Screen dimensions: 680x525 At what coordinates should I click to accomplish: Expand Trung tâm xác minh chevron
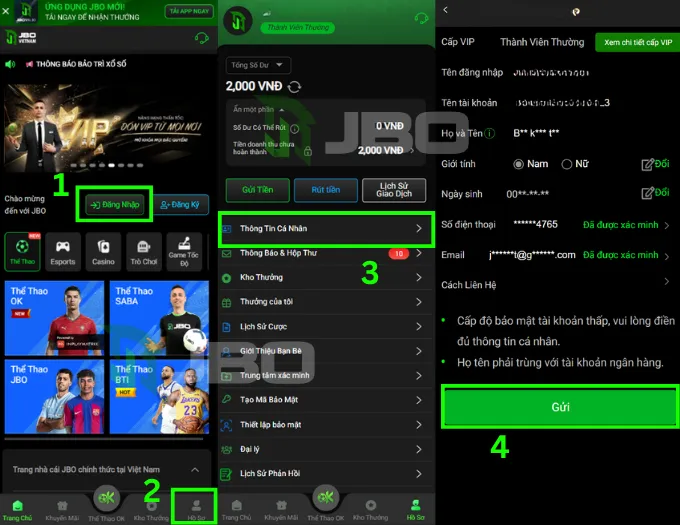(x=419, y=376)
